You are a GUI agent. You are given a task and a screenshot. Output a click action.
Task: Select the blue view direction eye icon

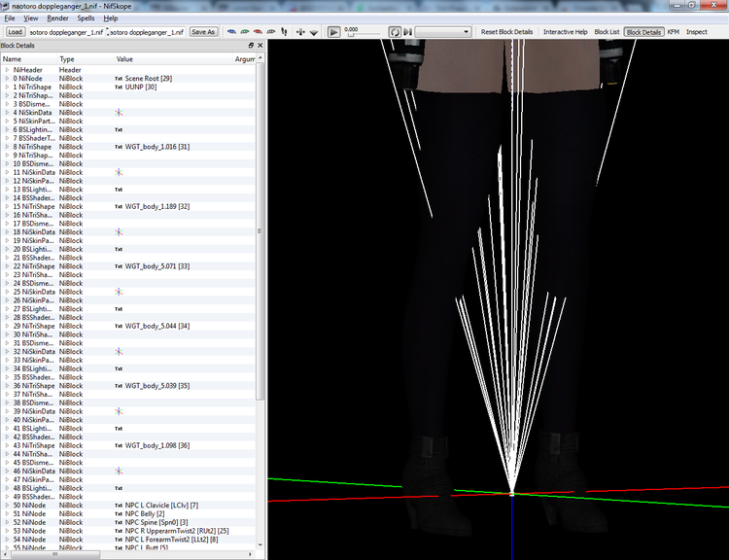click(x=231, y=32)
